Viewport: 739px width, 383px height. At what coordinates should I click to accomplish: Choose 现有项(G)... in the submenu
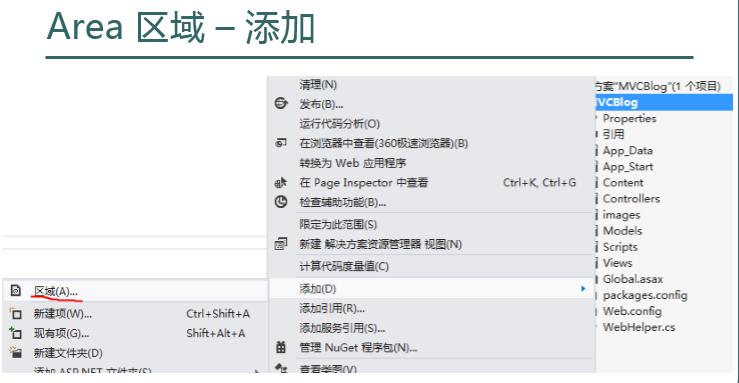61,334
